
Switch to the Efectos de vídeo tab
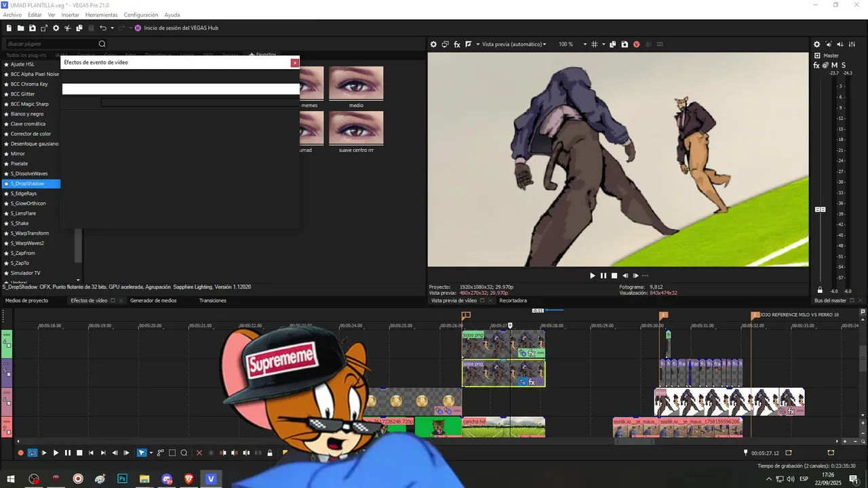click(x=89, y=300)
